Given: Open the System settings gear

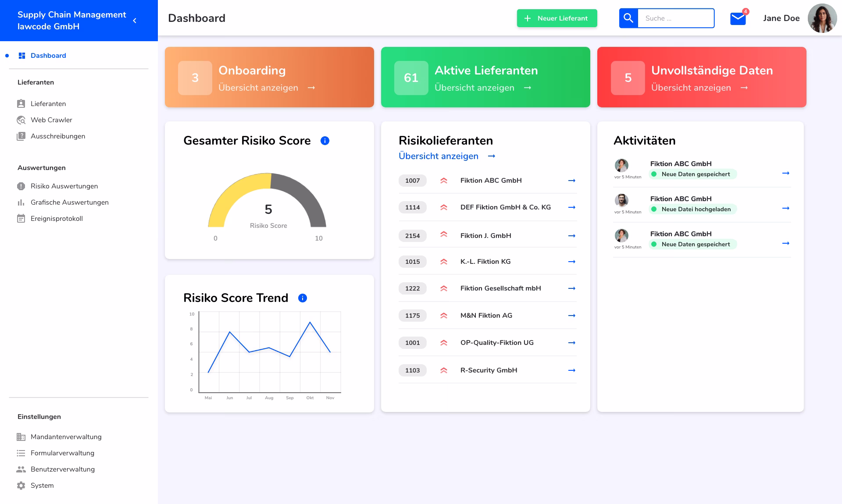Looking at the screenshot, I should [x=20, y=485].
